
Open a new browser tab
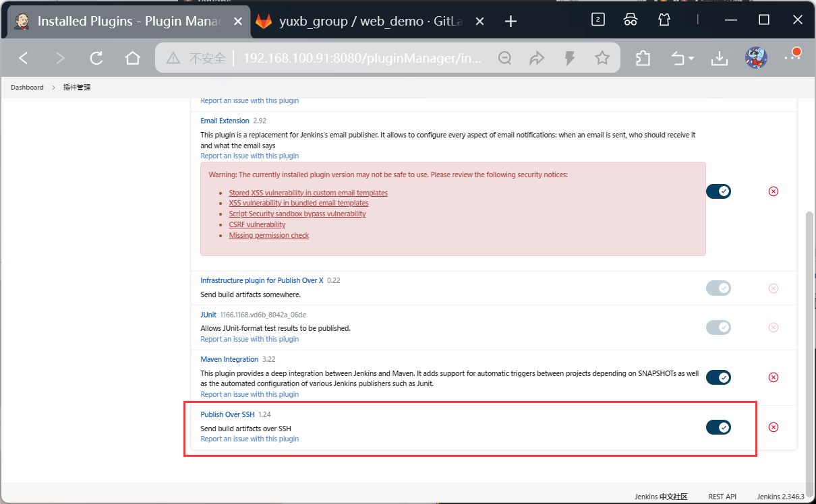511,22
